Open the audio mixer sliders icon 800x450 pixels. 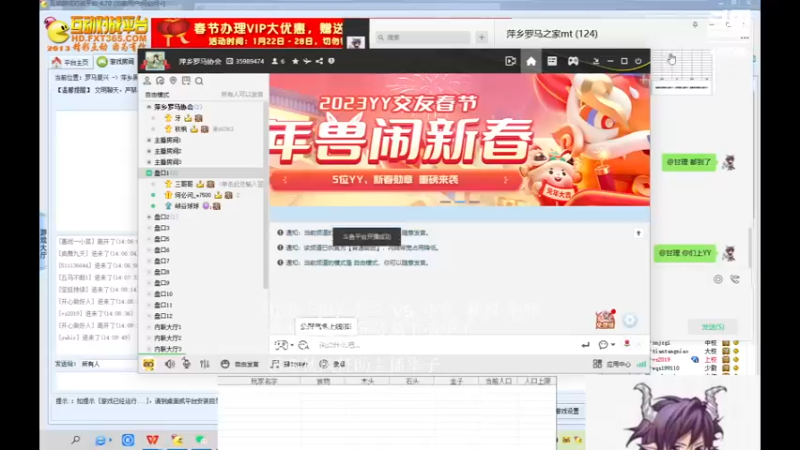(205, 364)
